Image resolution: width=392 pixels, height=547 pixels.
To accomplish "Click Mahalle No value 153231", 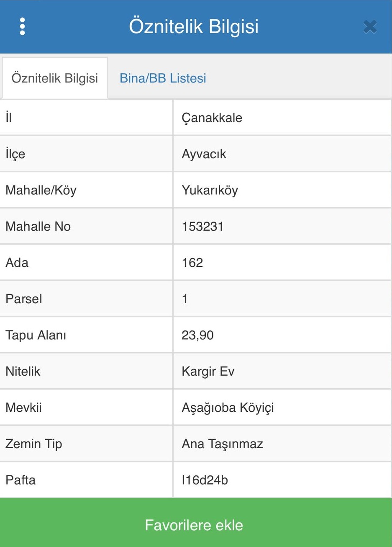I will (202, 227).
